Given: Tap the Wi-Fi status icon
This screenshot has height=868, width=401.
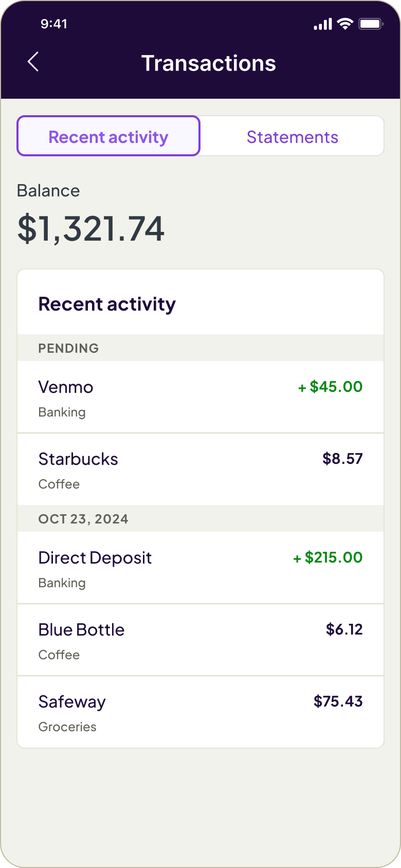Looking at the screenshot, I should [x=345, y=24].
